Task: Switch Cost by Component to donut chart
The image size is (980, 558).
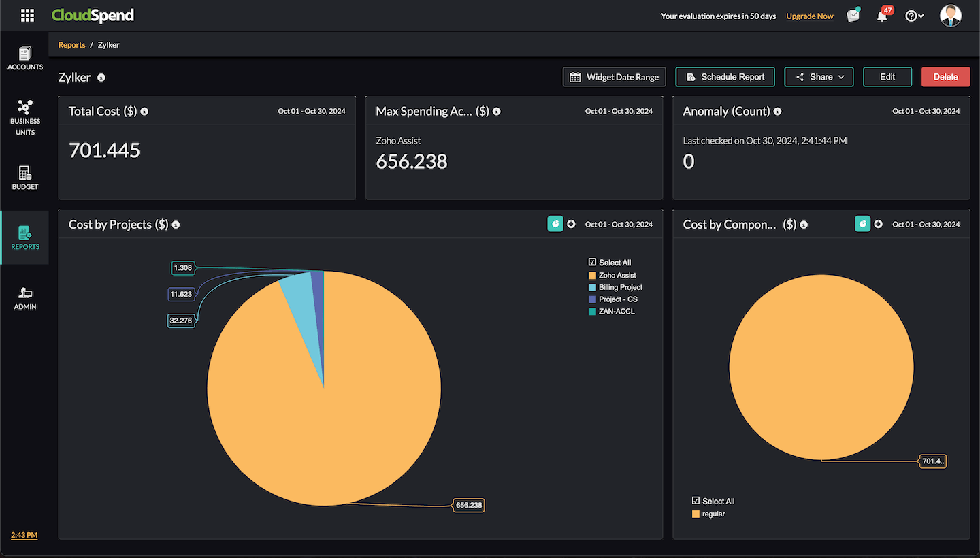Action: (x=878, y=224)
